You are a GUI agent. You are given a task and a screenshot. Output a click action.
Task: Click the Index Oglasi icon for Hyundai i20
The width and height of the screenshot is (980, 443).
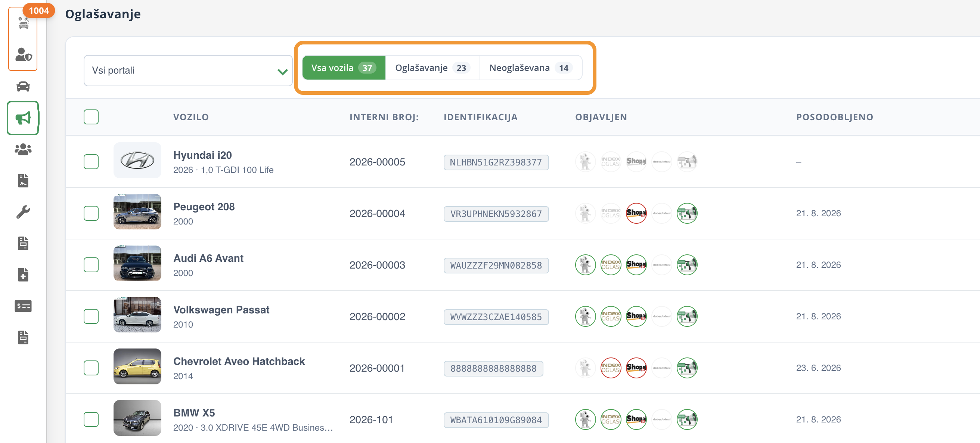tap(611, 162)
